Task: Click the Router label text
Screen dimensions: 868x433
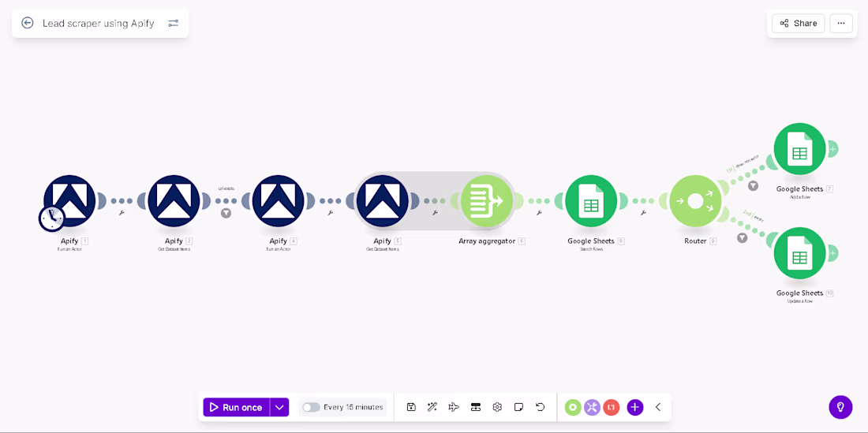Action: pos(695,241)
